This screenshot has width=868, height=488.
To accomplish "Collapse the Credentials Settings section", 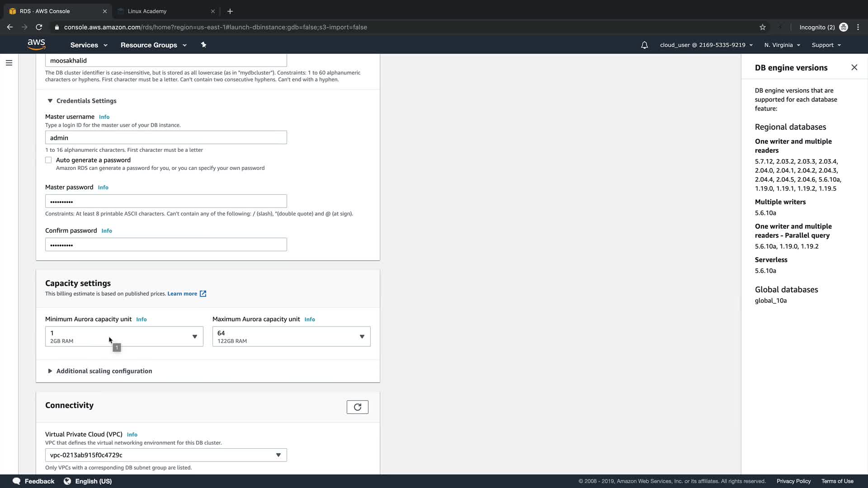I will point(50,101).
